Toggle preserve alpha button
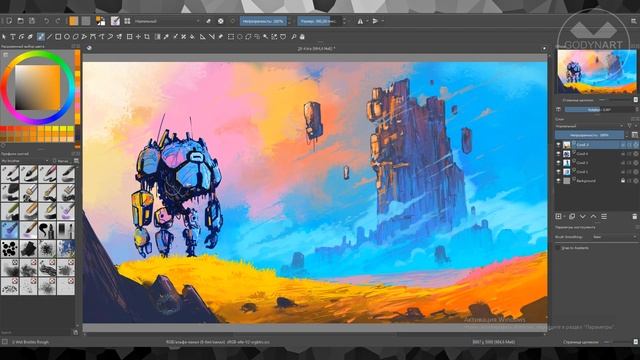640x360 pixels. point(220,21)
